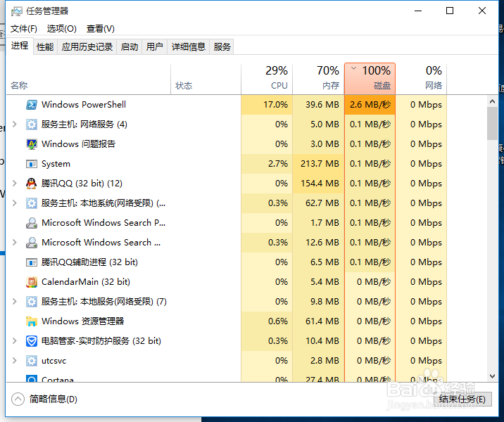Click the 2.6 MB/秒 disk value
Screen dimensions: 504x422
[x=370, y=105]
